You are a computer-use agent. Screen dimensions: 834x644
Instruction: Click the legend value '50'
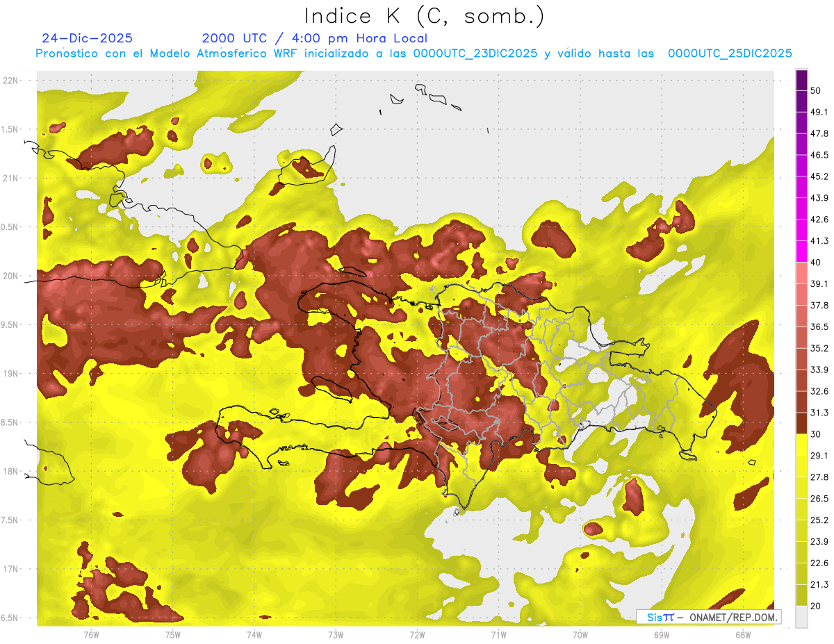tap(816, 91)
